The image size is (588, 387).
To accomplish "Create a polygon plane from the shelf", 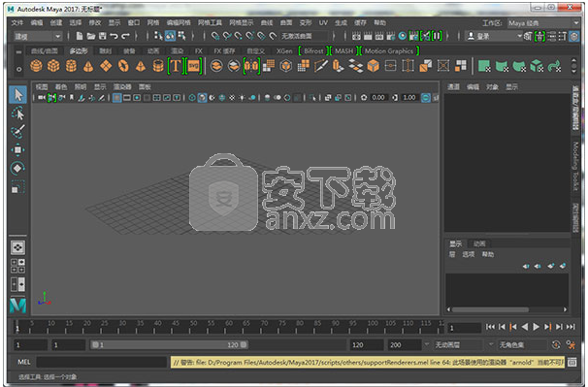I will (106, 66).
